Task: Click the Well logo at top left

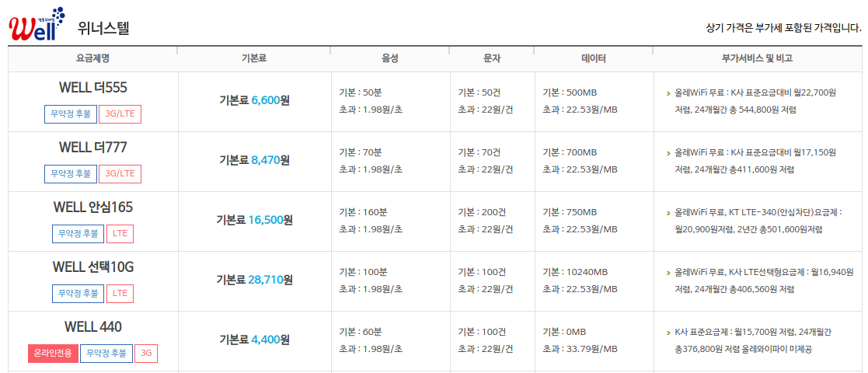Action: [x=37, y=24]
